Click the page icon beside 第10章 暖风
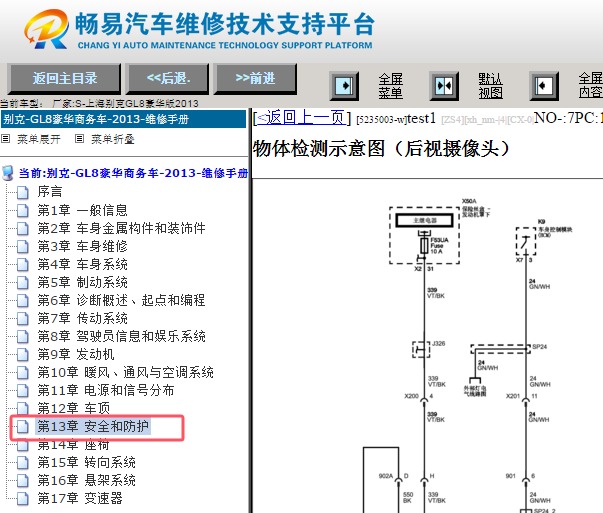Screen dimensions: 603x513 tap(23, 373)
